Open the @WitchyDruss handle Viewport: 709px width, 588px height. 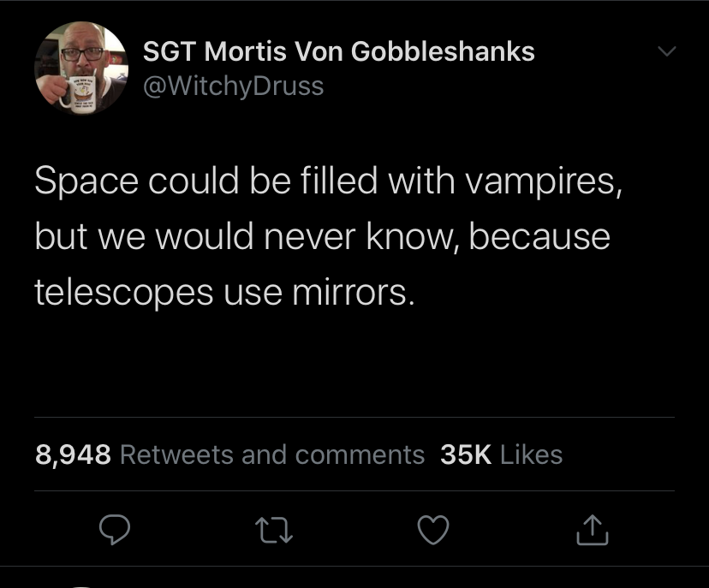click(x=233, y=86)
